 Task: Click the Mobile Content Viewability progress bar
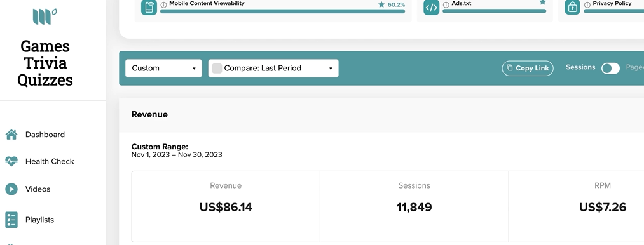coord(282,11)
